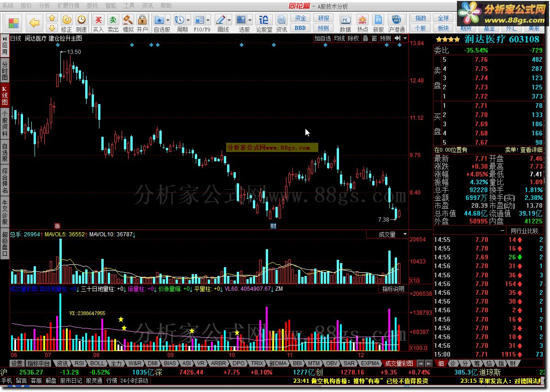
Task: Click the 加自选 add favorite button
Action: click(x=323, y=38)
